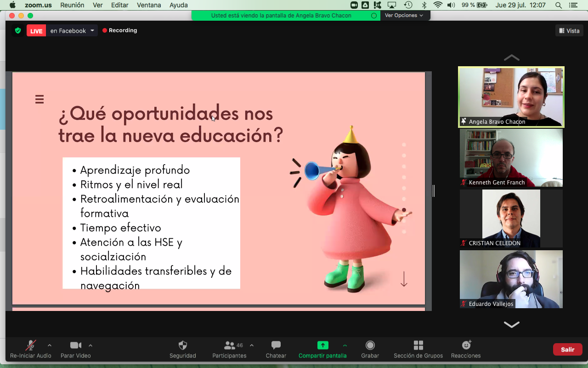The height and width of the screenshot is (368, 588).
Task: Toggle recording with Grabar button
Action: tap(370, 345)
